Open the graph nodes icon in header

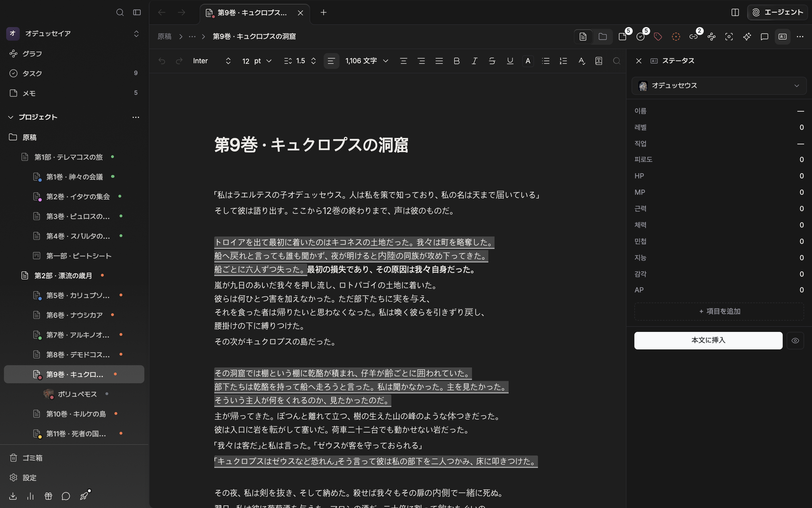pos(711,37)
